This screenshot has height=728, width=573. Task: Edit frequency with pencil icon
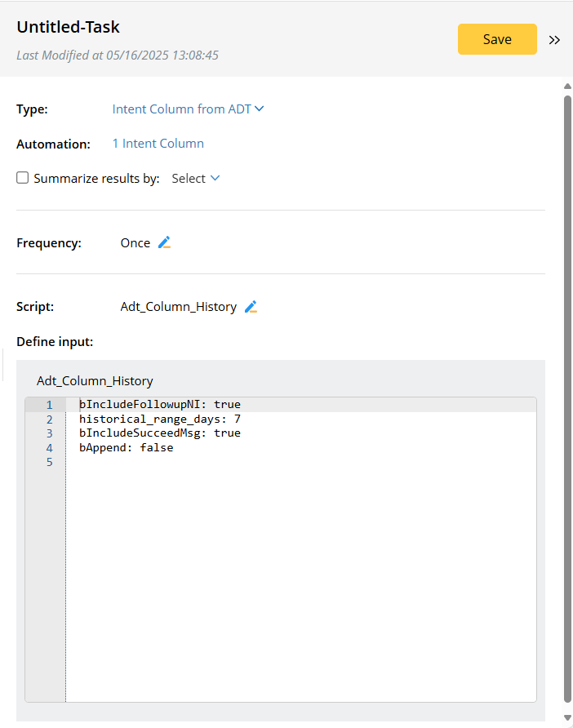pos(164,242)
